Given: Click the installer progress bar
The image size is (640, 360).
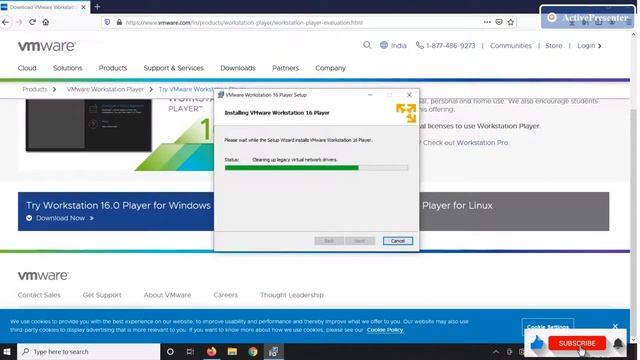Looking at the screenshot, I should pyautogui.click(x=316, y=168).
